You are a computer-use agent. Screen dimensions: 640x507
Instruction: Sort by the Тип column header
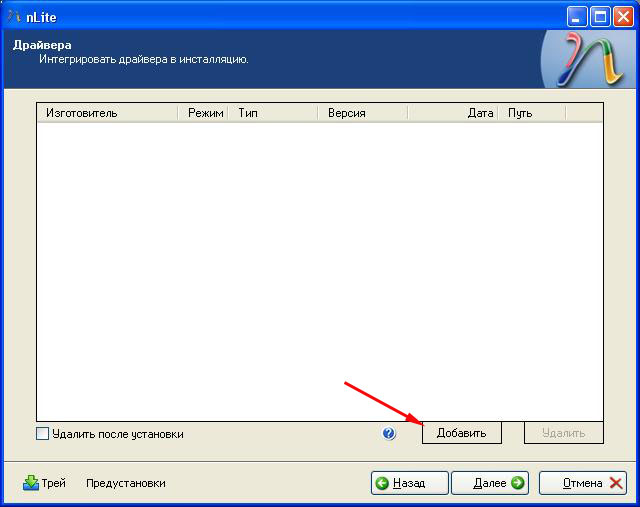[x=273, y=113]
